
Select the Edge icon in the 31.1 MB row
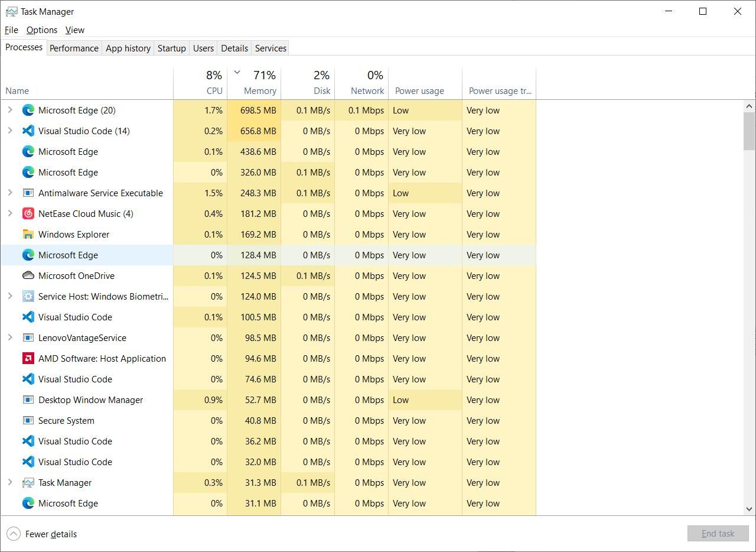tap(28, 503)
